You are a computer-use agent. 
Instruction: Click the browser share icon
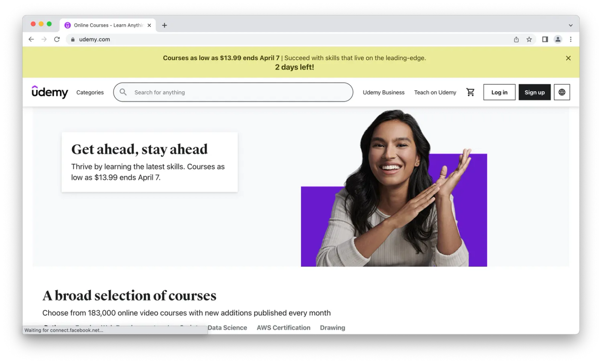(516, 39)
